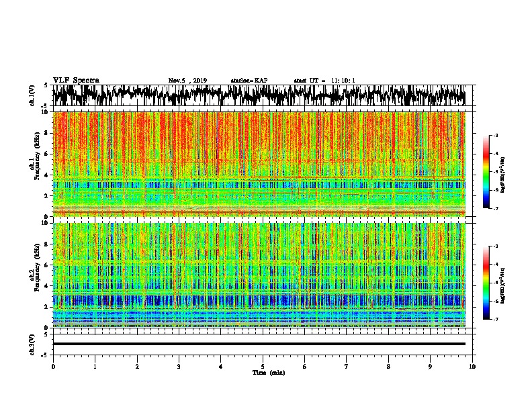Click the '2' kHz tick on ch.2 axis

[x=47, y=307]
